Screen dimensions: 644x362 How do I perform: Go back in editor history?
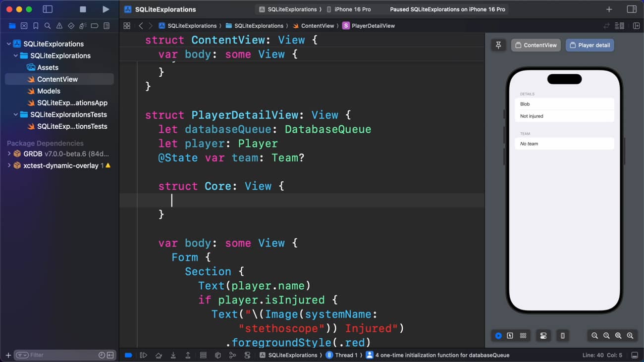coord(141,26)
